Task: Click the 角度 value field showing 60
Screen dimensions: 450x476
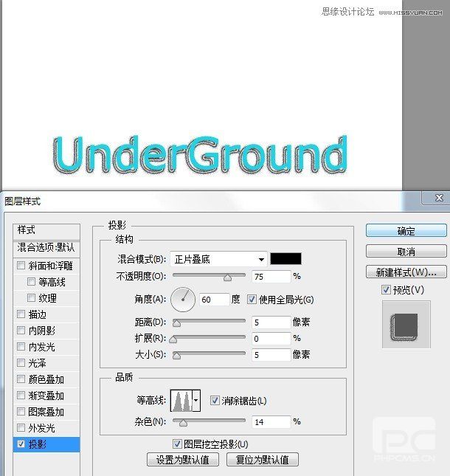Action: click(215, 300)
